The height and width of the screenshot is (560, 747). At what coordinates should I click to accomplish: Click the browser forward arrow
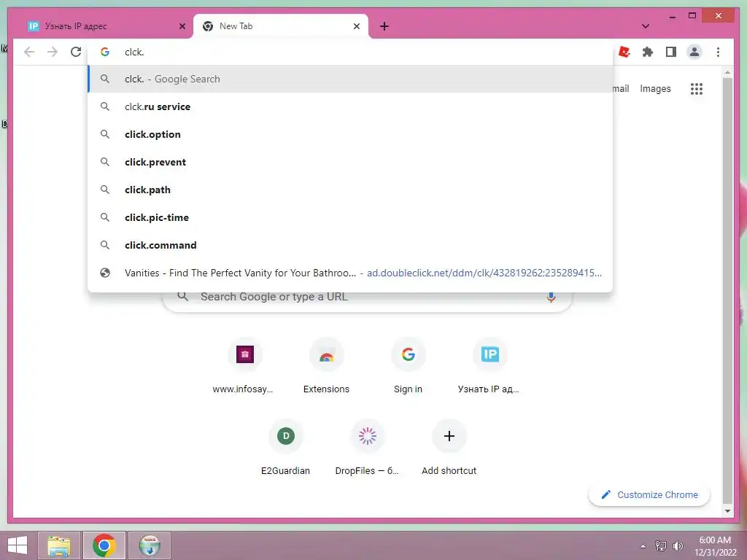53,52
